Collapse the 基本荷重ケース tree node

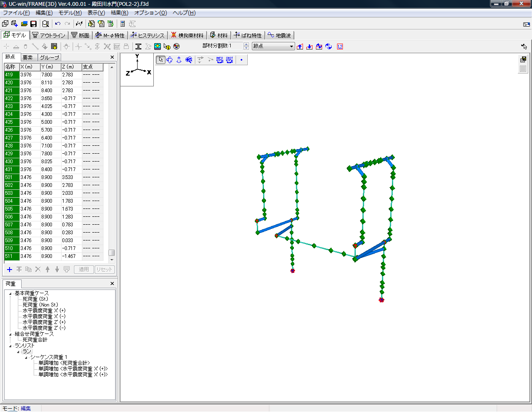click(11, 294)
